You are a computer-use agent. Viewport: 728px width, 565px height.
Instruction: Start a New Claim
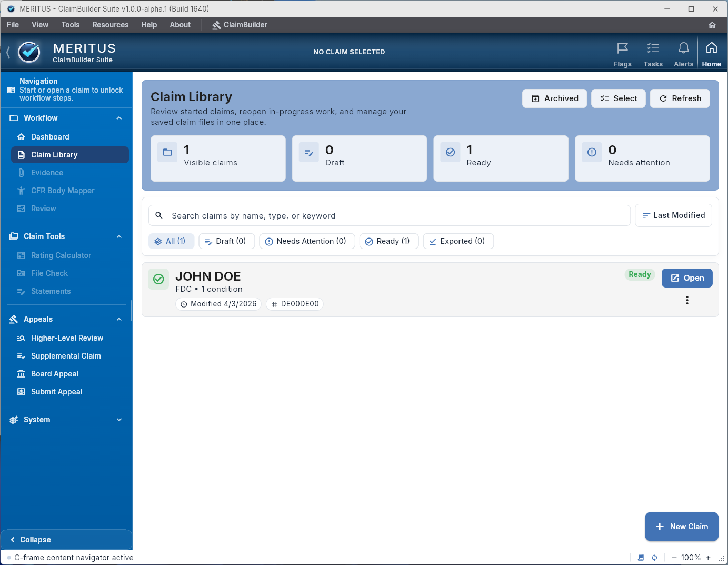[x=682, y=527]
